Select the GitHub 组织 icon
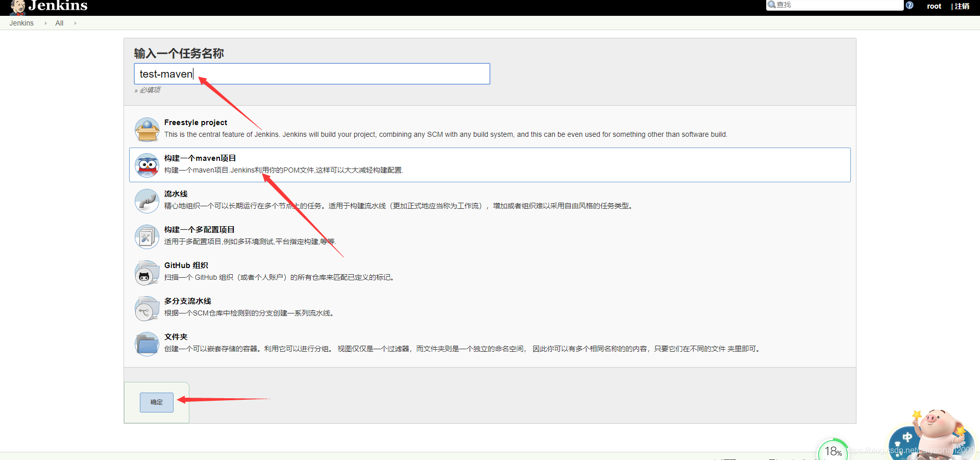 (x=147, y=273)
